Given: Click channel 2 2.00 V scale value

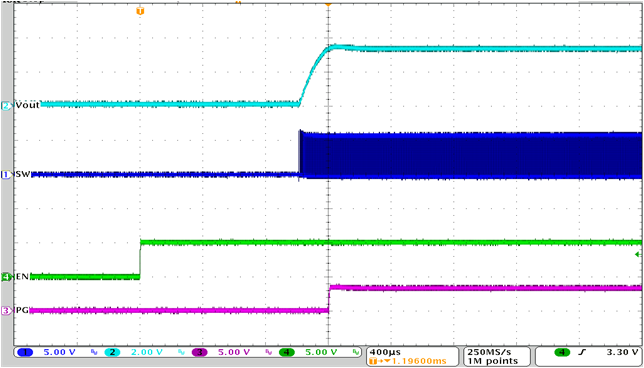Looking at the screenshot, I should pos(148,352).
